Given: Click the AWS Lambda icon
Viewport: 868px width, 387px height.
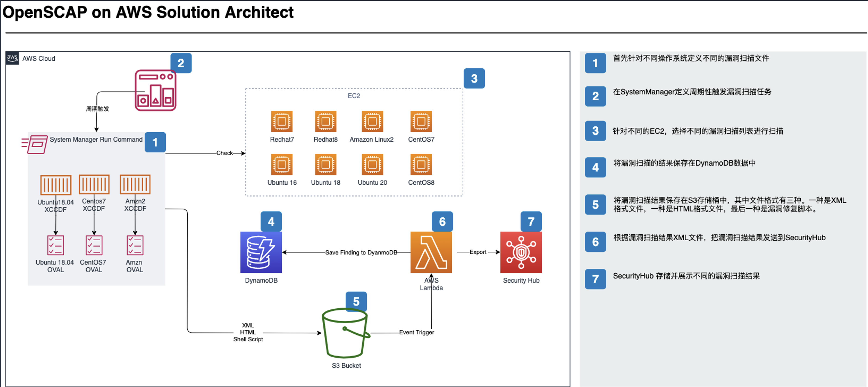Looking at the screenshot, I should click(x=431, y=252).
